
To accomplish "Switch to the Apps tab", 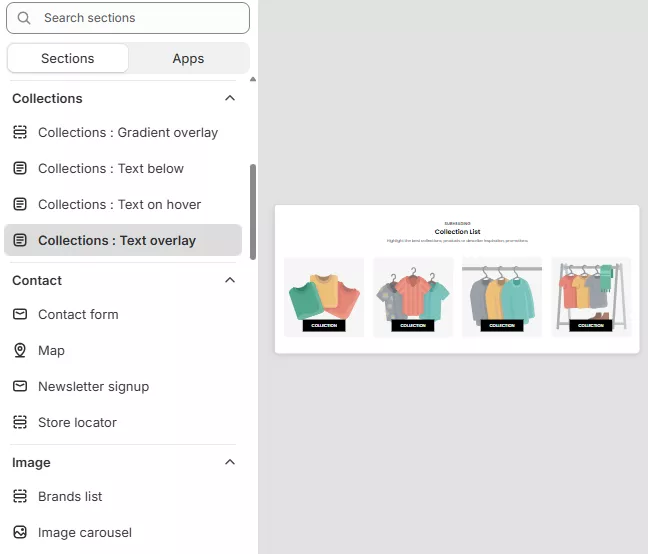I will coord(188,58).
